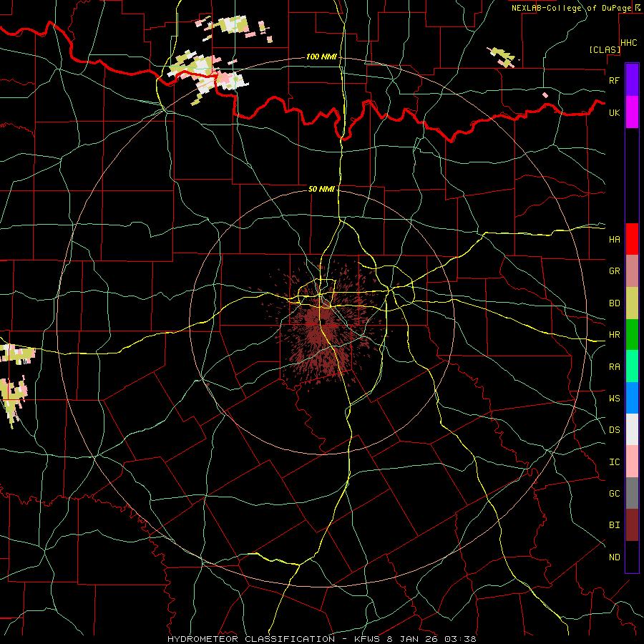Click the '[CLAS]' label above legend
This screenshot has width=644, height=644.
pyautogui.click(x=605, y=50)
